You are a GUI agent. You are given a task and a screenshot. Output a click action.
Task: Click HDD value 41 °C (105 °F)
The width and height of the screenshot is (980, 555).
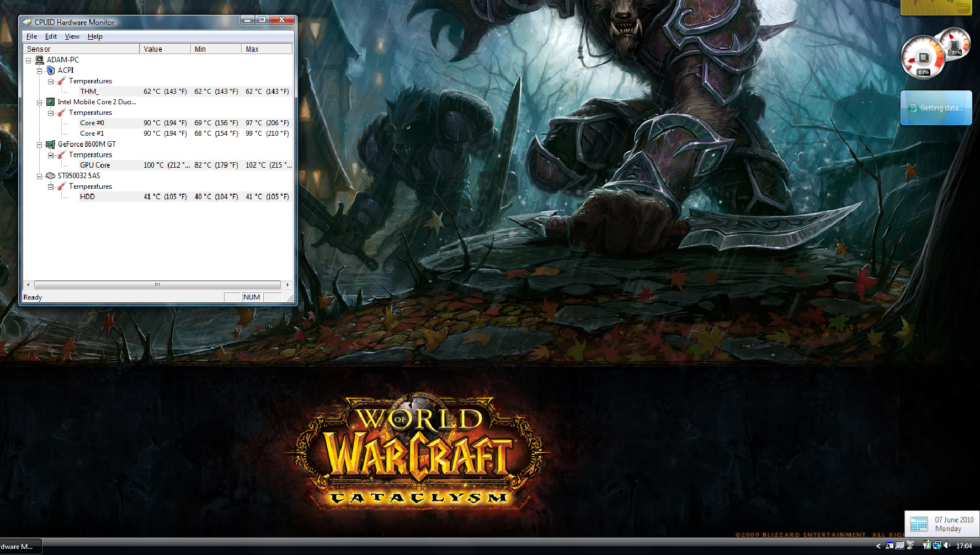click(165, 196)
